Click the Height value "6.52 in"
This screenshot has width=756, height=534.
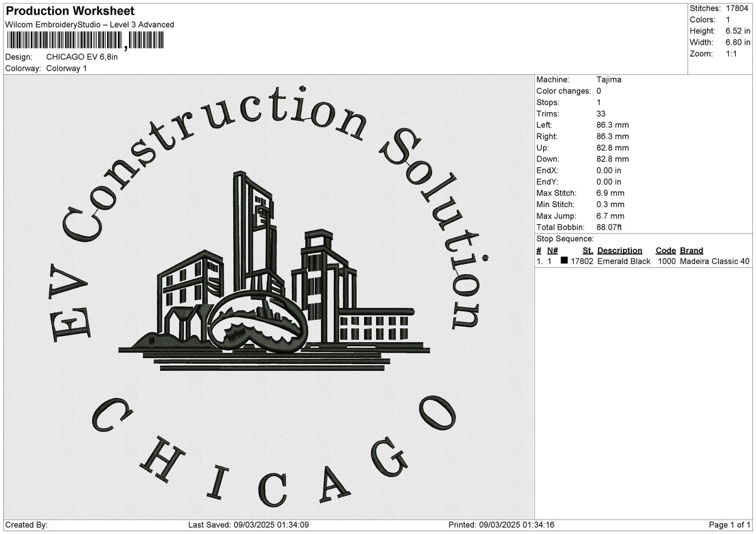[738, 31]
